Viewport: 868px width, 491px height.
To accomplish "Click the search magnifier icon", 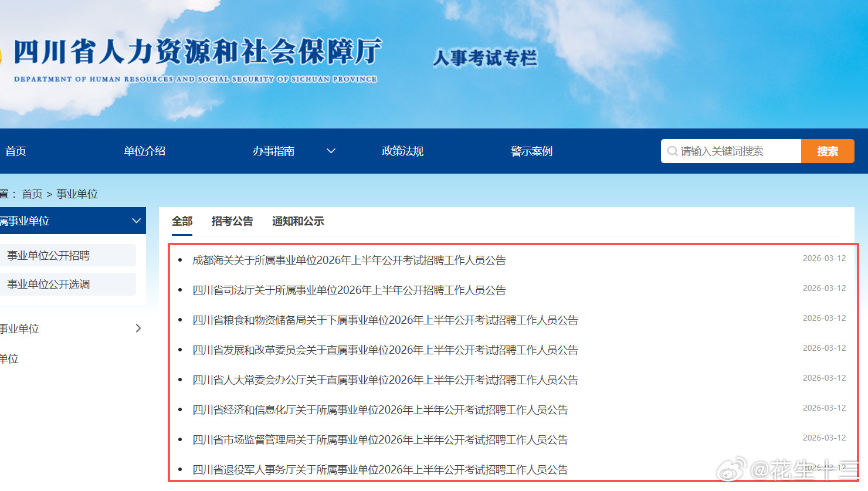I will coord(672,151).
